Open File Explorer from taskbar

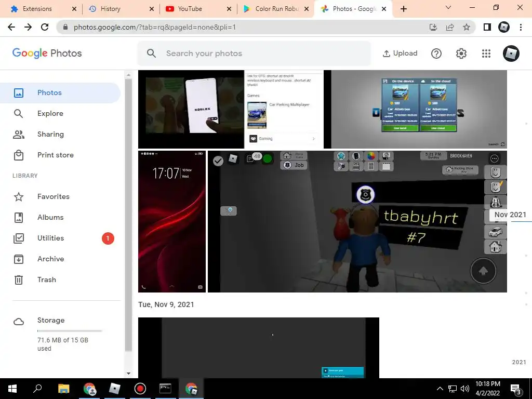click(63, 389)
